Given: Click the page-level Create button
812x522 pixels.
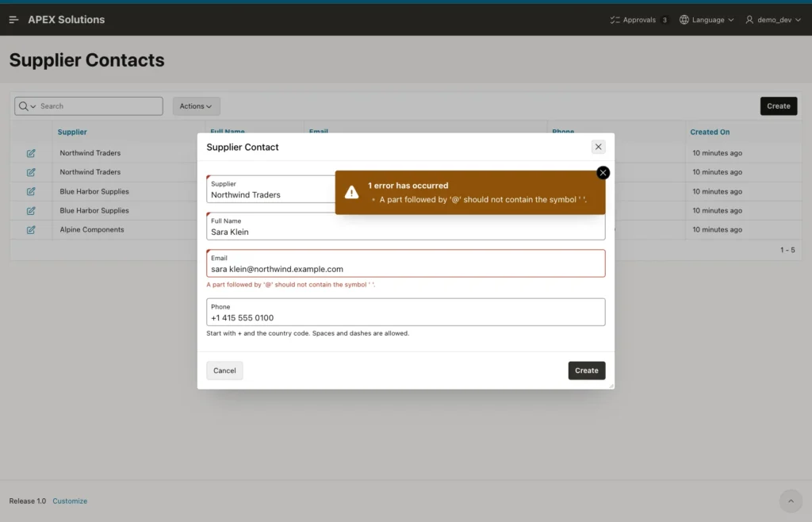Looking at the screenshot, I should [x=779, y=106].
